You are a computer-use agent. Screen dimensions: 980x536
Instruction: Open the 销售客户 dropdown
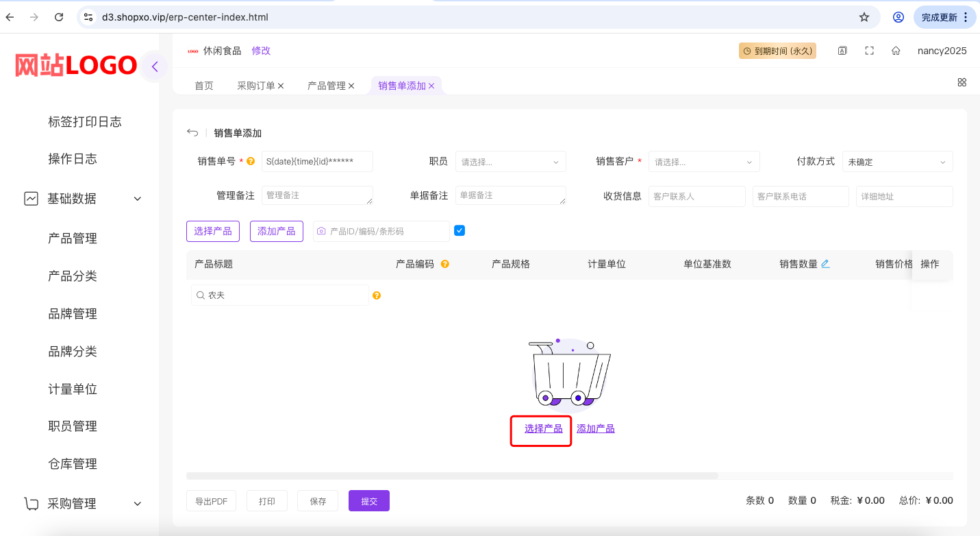[704, 162]
